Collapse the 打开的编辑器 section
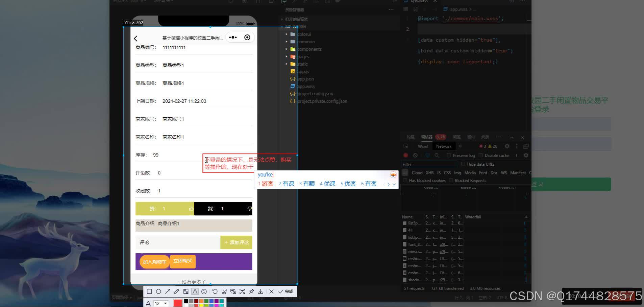Viewport: 644px width, 307px height. pos(296,19)
